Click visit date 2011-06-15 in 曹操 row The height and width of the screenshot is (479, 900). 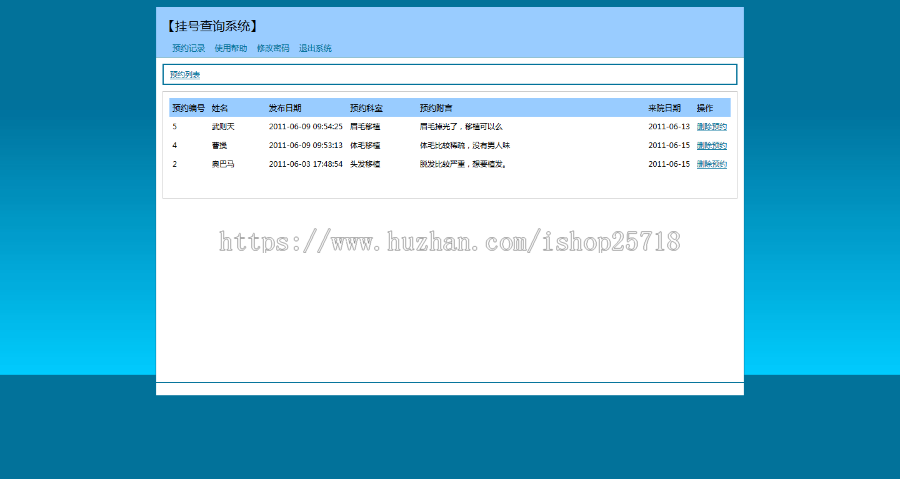pos(669,146)
